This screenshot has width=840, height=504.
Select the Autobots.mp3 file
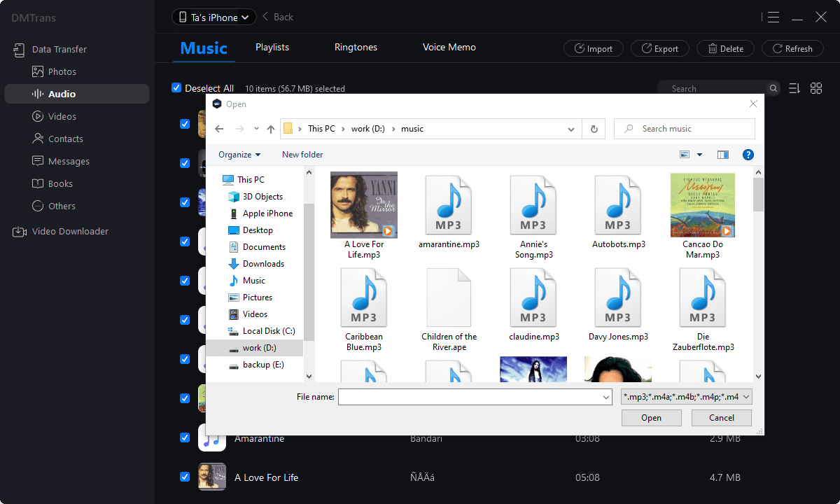pos(618,211)
